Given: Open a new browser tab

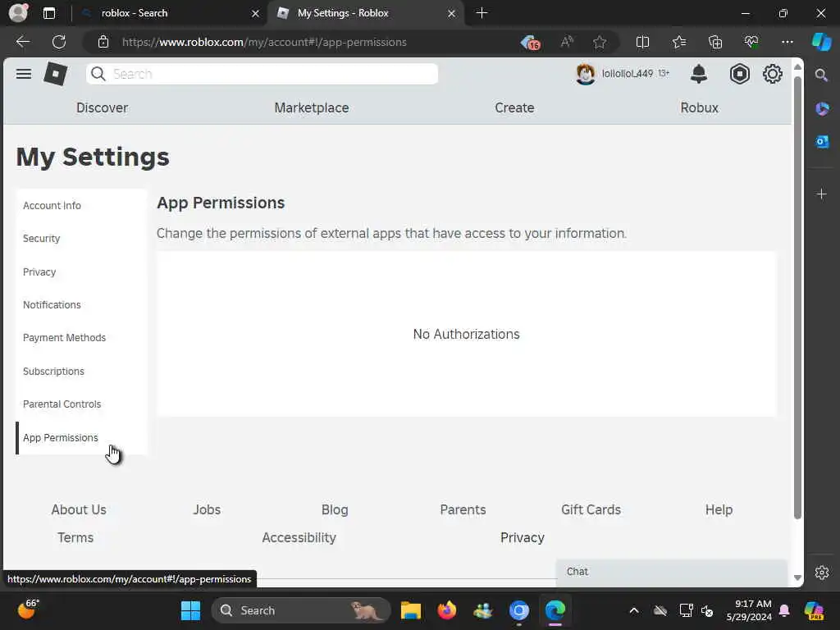Looking at the screenshot, I should click(x=482, y=13).
